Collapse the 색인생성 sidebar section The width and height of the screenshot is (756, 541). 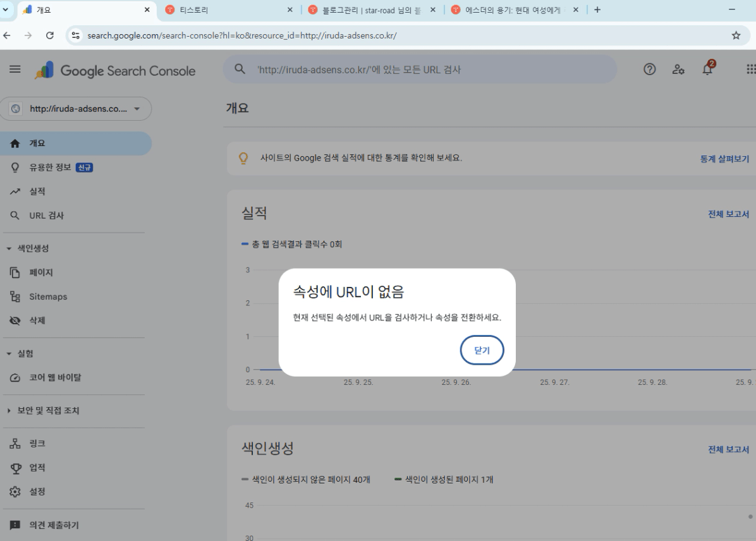coord(9,248)
